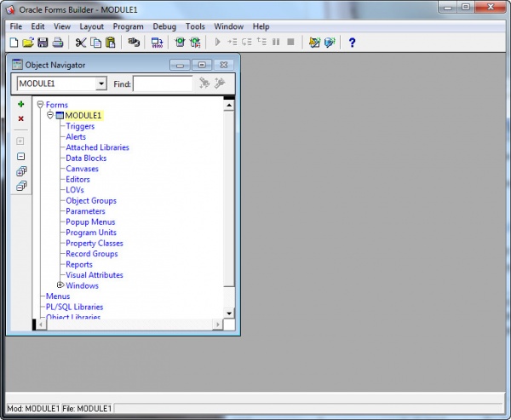The height and width of the screenshot is (420, 511).
Task: Click the tree scroll down arrow
Action: 229,314
